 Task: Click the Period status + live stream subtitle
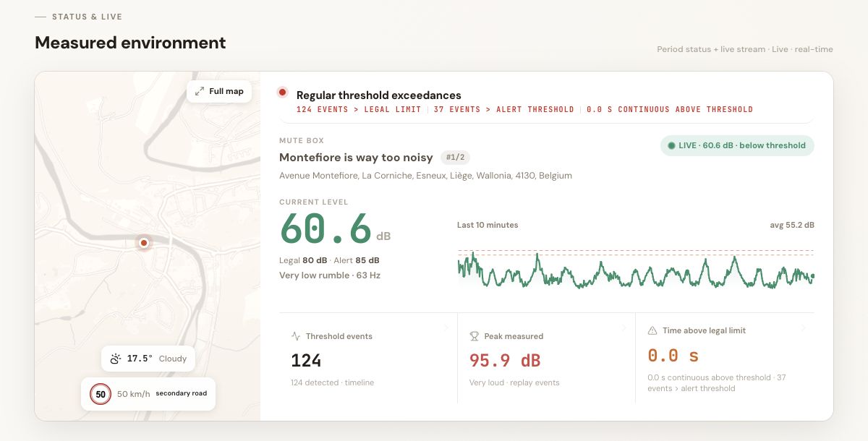[745, 49]
